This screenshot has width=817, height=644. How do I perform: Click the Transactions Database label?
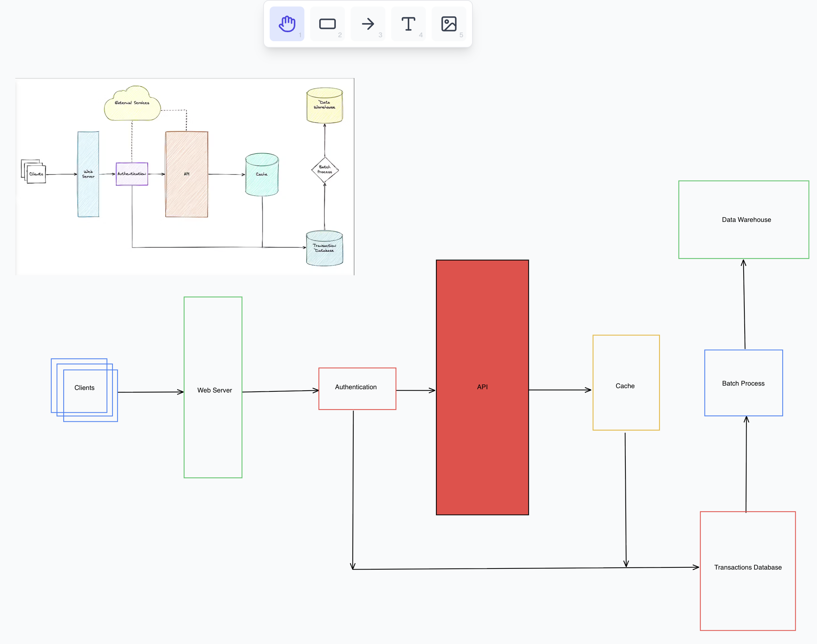747,567
